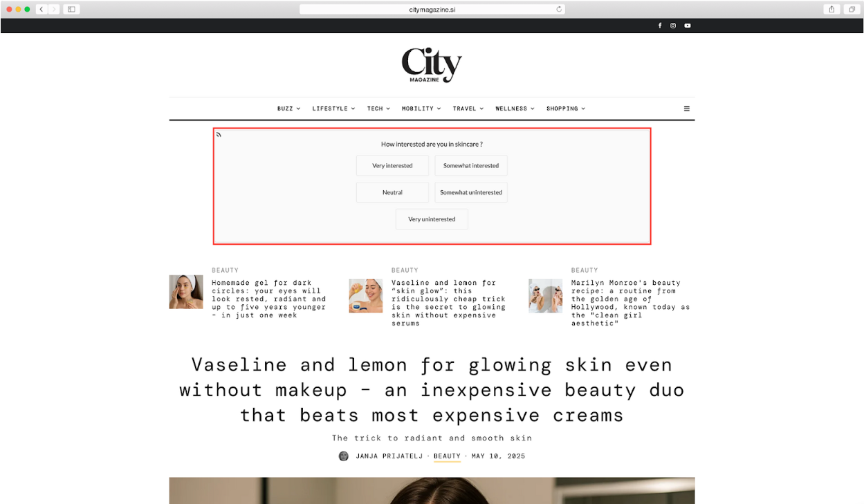The image size is (864, 504).
Task: Open the Homemade gel for dark circles article
Action: [269, 299]
